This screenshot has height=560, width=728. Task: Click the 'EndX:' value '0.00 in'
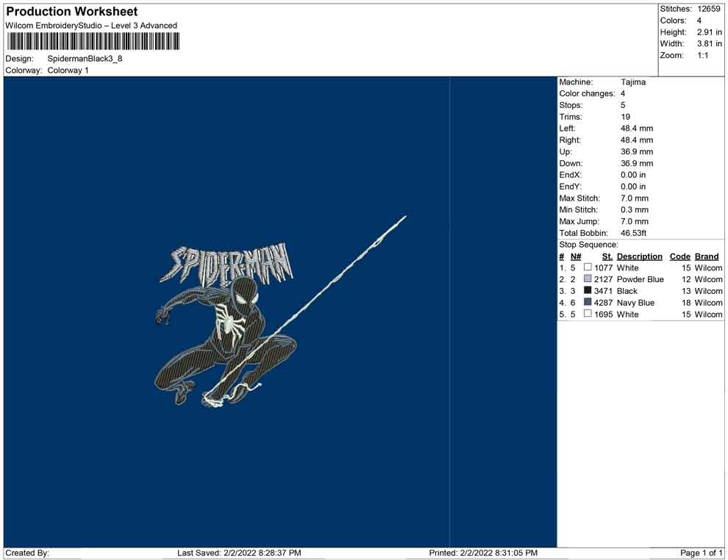pyautogui.click(x=633, y=175)
